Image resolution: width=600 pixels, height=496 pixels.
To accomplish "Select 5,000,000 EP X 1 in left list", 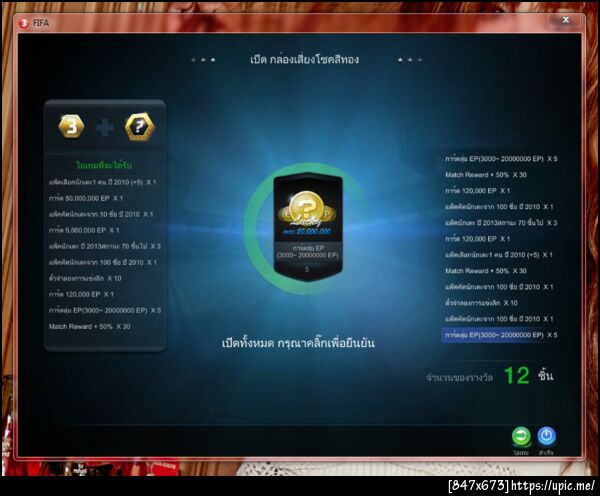I will tap(84, 230).
